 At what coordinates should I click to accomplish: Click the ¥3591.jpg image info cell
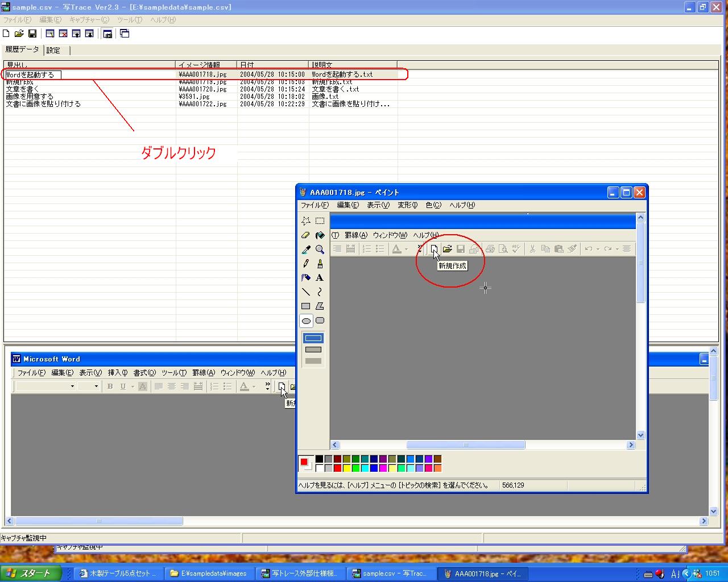pos(206,97)
